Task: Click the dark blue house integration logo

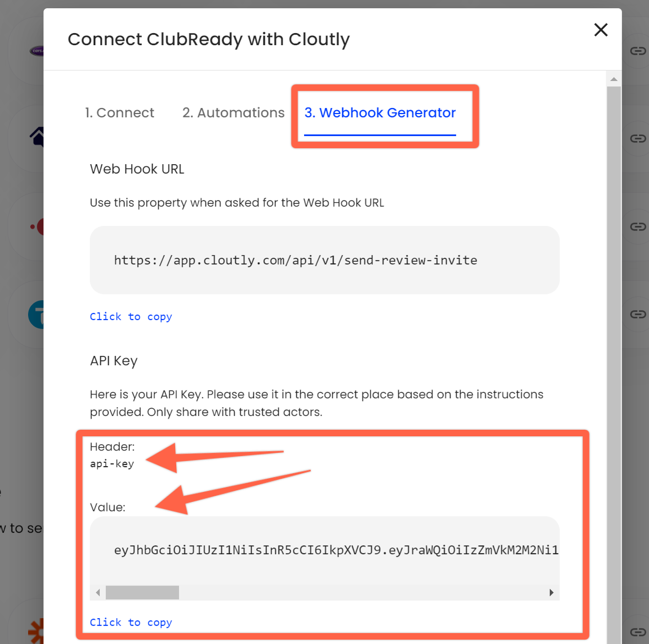Action: point(37,136)
